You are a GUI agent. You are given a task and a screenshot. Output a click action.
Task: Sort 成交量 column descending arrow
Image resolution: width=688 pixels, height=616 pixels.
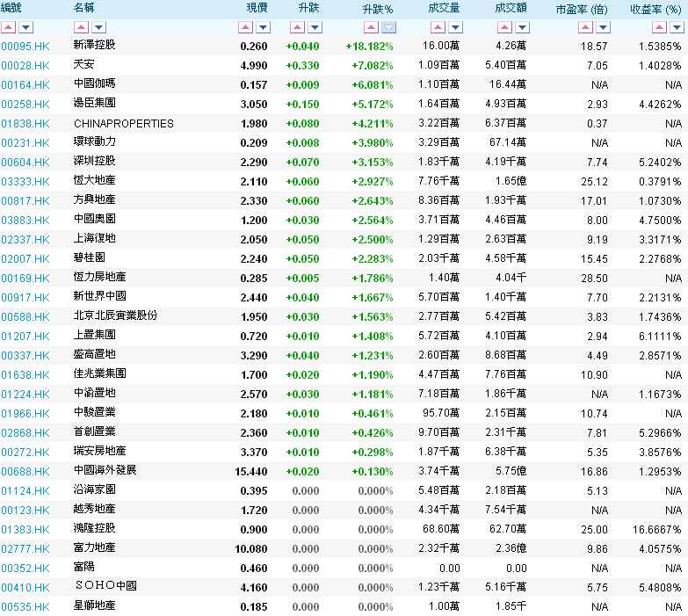click(455, 27)
